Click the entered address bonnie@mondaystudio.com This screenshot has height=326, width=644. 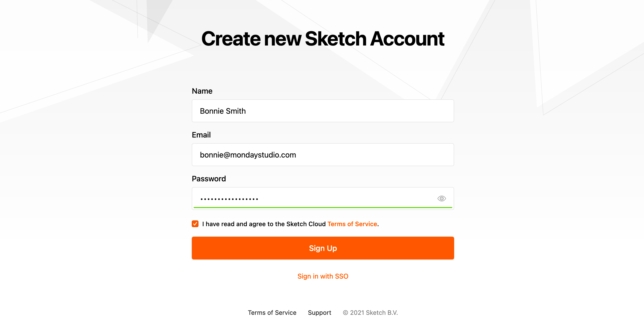(248, 155)
